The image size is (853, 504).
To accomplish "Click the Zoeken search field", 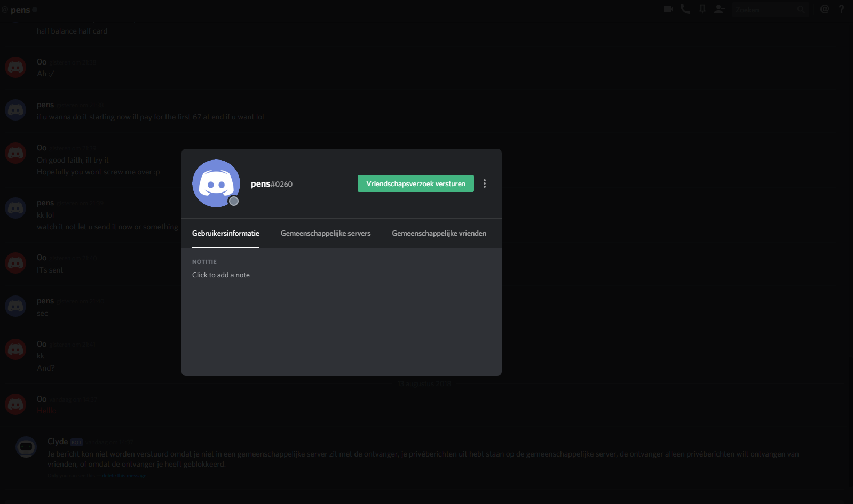I will (770, 10).
